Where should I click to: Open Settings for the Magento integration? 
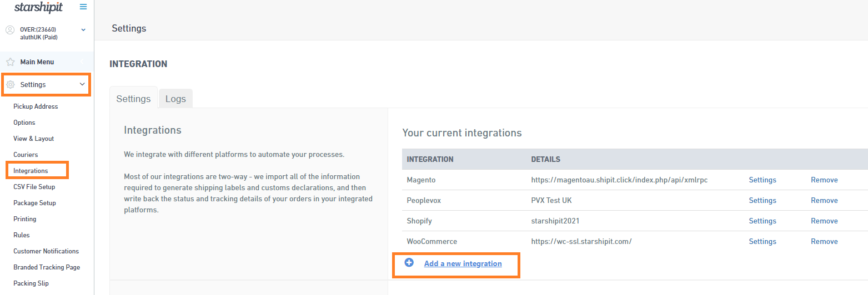(762, 180)
